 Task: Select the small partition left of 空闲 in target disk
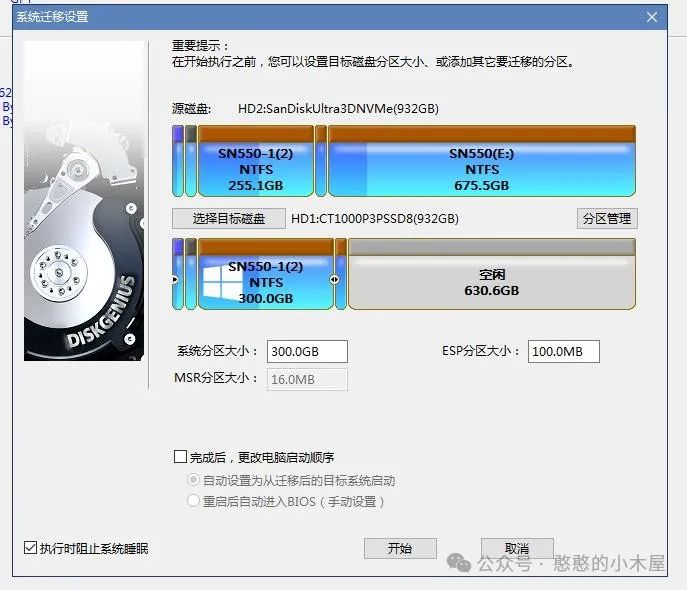[x=341, y=274]
